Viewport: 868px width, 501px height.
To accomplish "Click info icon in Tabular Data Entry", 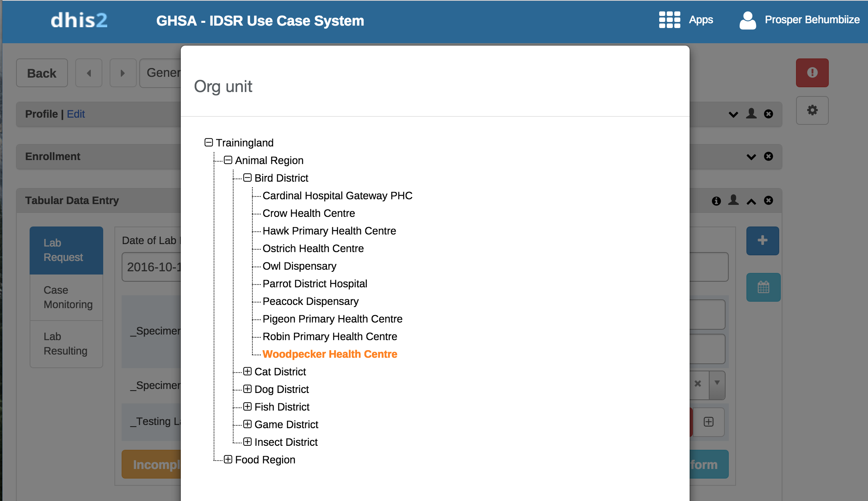I will (x=716, y=201).
